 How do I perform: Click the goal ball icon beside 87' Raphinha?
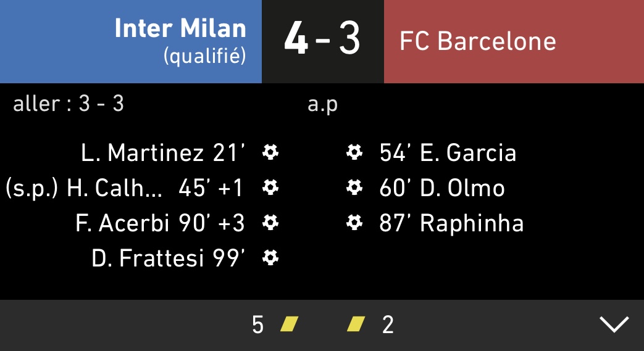(x=354, y=223)
